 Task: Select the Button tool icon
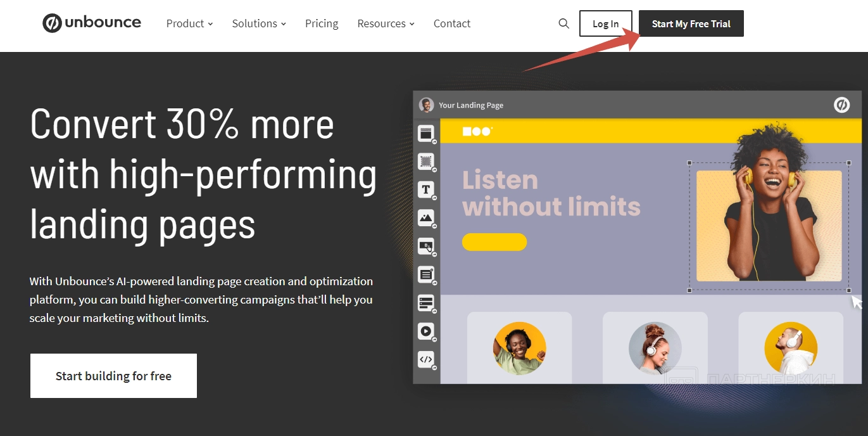pyautogui.click(x=426, y=247)
